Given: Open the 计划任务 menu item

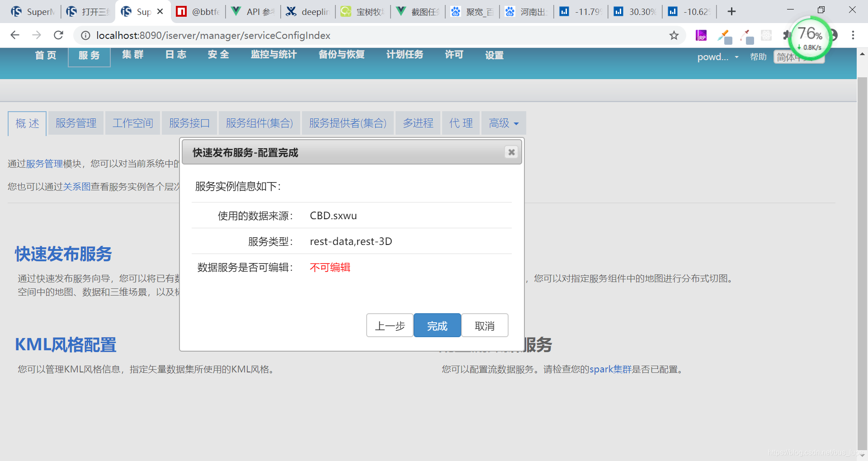Looking at the screenshot, I should (405, 55).
